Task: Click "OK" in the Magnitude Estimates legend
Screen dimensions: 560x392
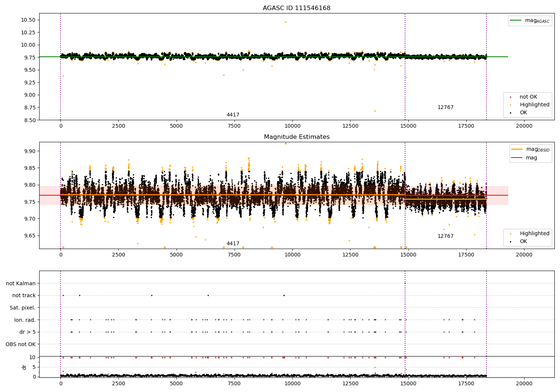Action: click(x=523, y=242)
